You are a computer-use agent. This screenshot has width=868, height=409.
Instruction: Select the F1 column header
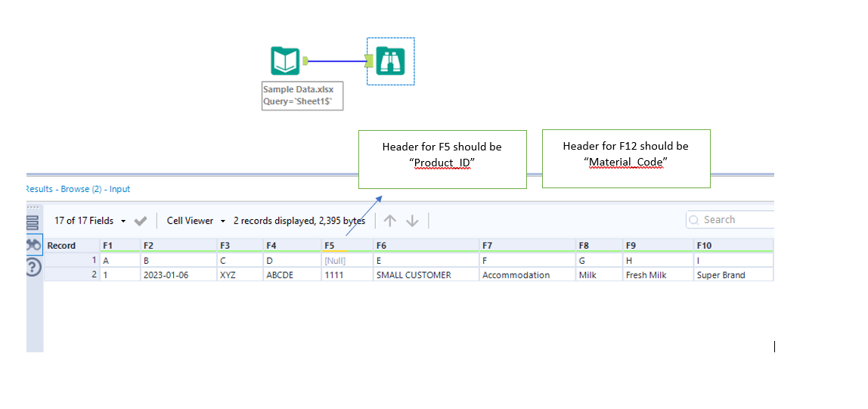120,246
